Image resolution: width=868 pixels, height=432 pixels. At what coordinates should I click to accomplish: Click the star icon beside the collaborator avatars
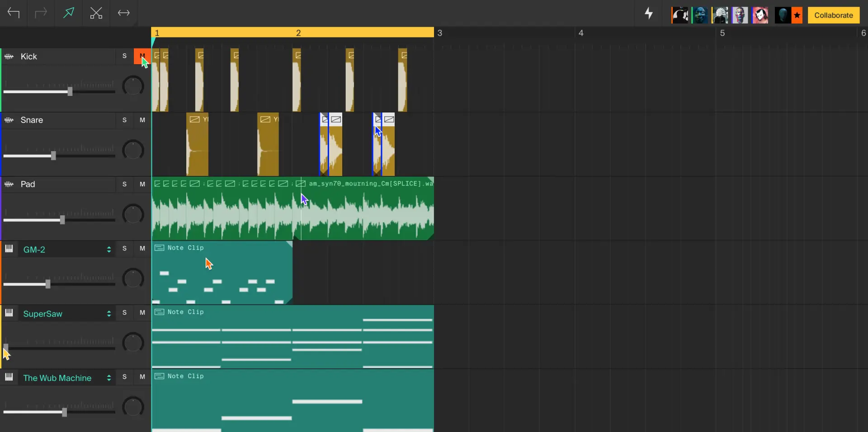tap(797, 15)
